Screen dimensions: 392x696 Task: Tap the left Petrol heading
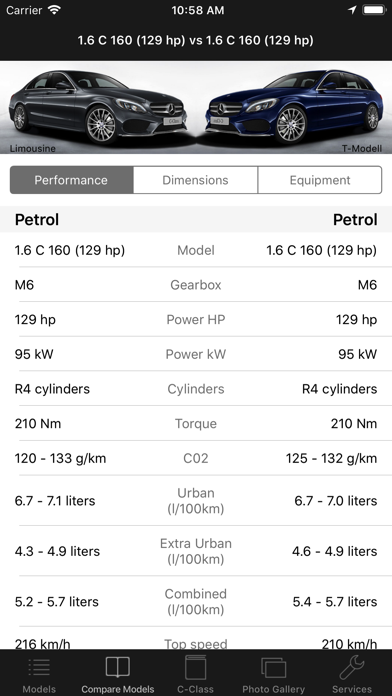[37, 219]
